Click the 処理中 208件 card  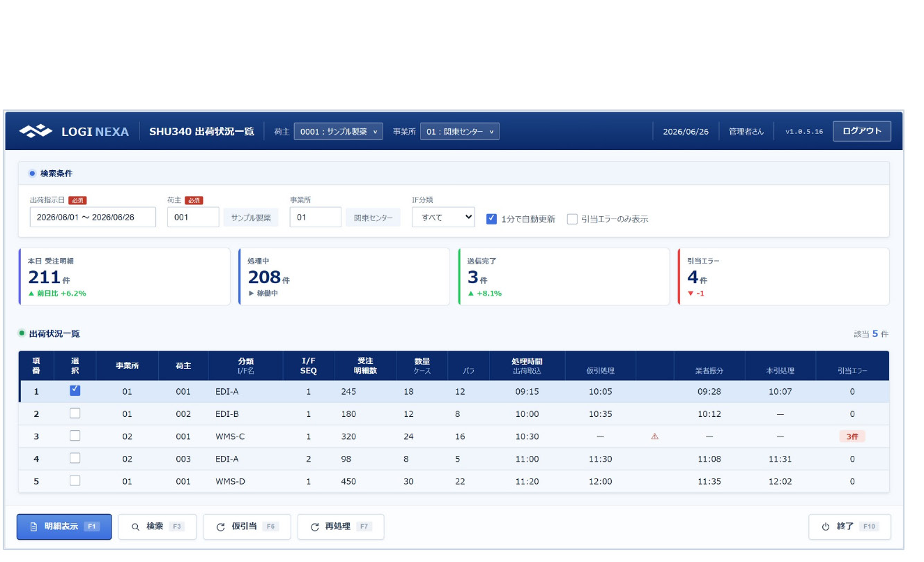click(344, 277)
